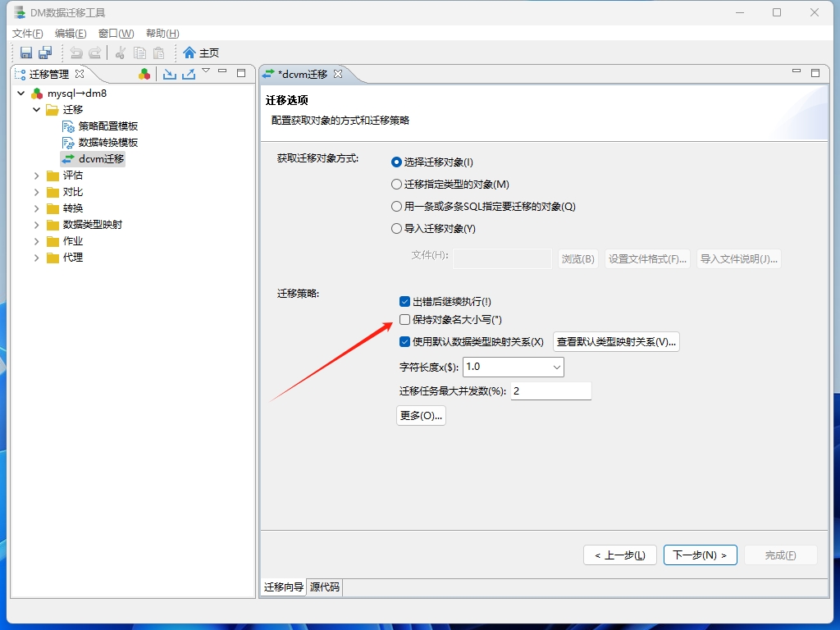Click 查看默认类型映射关系(V)... button
Screen dimensions: 840x630
tap(616, 342)
